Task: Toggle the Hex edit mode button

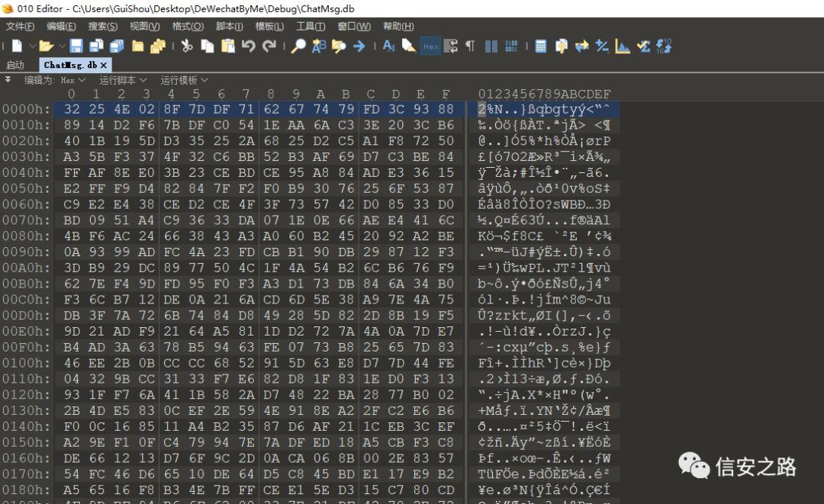Action: 431,47
